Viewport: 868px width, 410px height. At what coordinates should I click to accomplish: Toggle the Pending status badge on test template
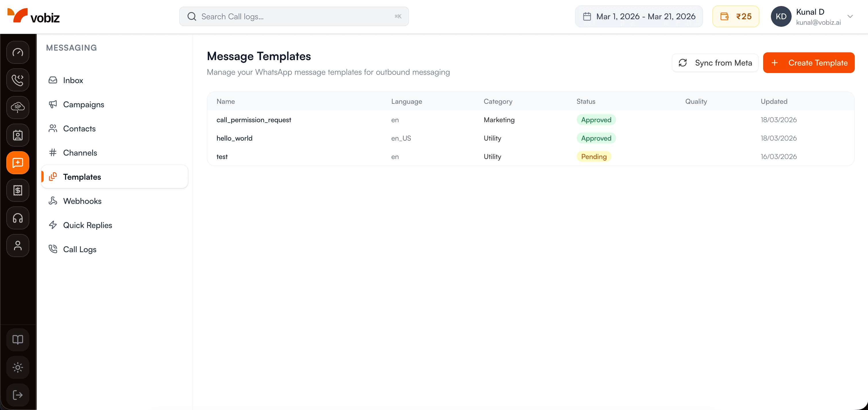594,156
